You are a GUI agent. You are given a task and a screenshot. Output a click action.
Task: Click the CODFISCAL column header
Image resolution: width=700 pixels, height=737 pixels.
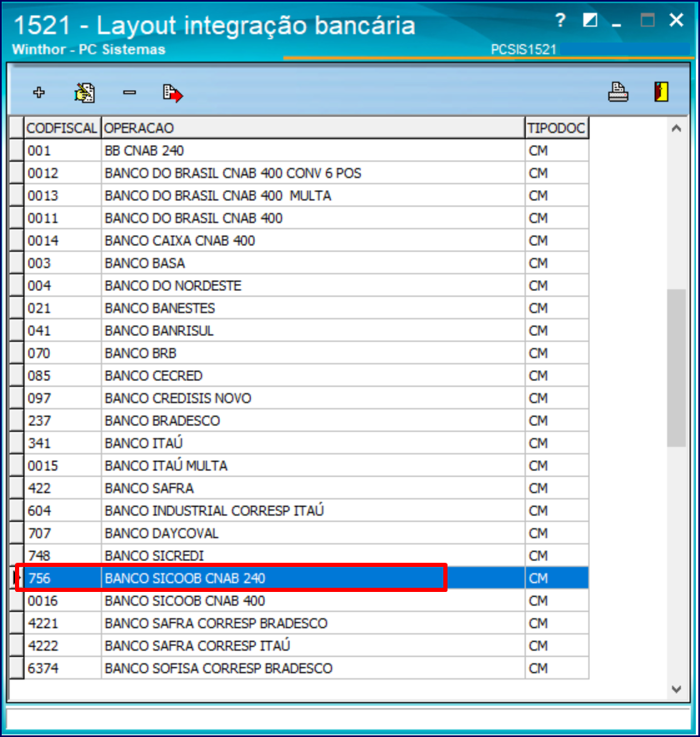tap(62, 128)
